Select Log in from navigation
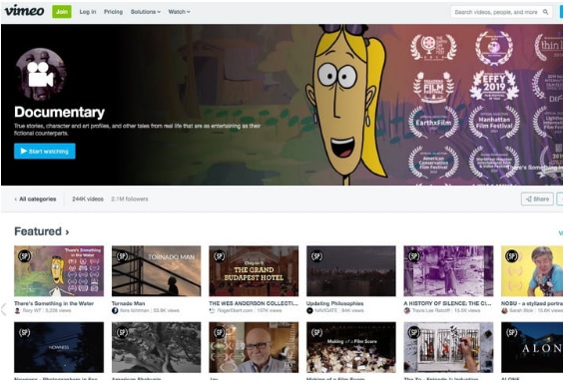The width and height of the screenshot is (564, 392). [x=88, y=12]
